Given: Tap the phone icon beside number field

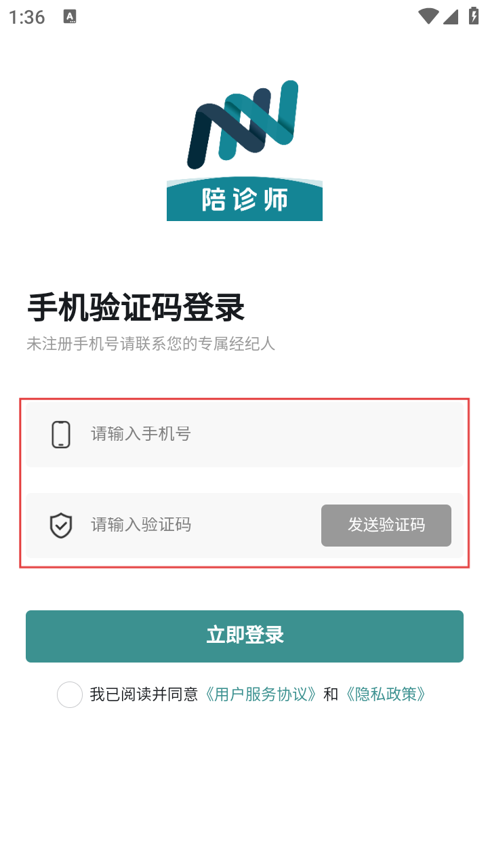Looking at the screenshot, I should coord(61,434).
